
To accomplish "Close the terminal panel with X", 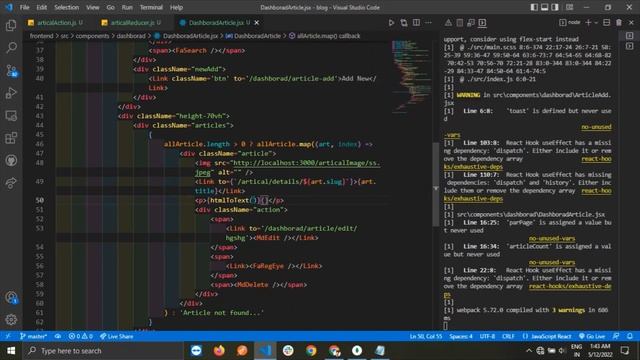I will [x=631, y=23].
